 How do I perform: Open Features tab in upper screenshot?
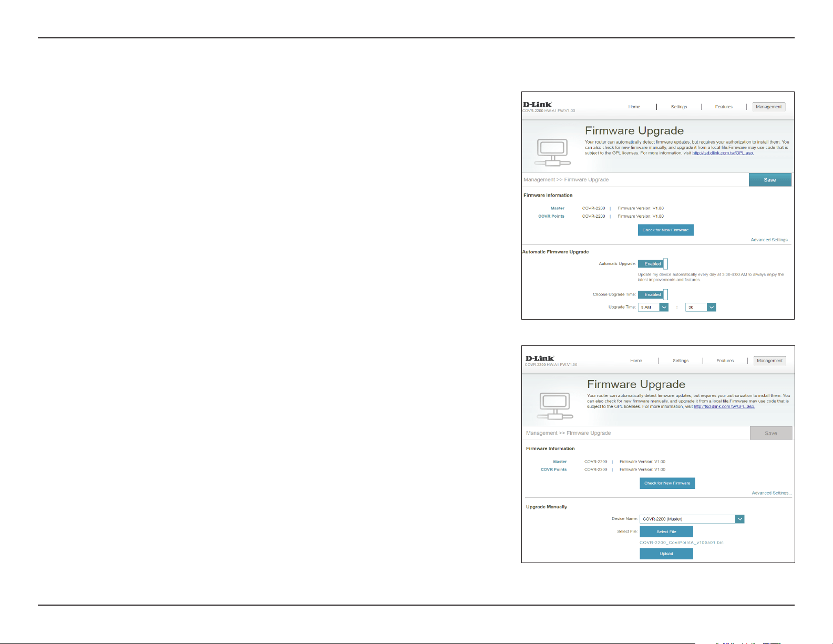click(x=724, y=107)
